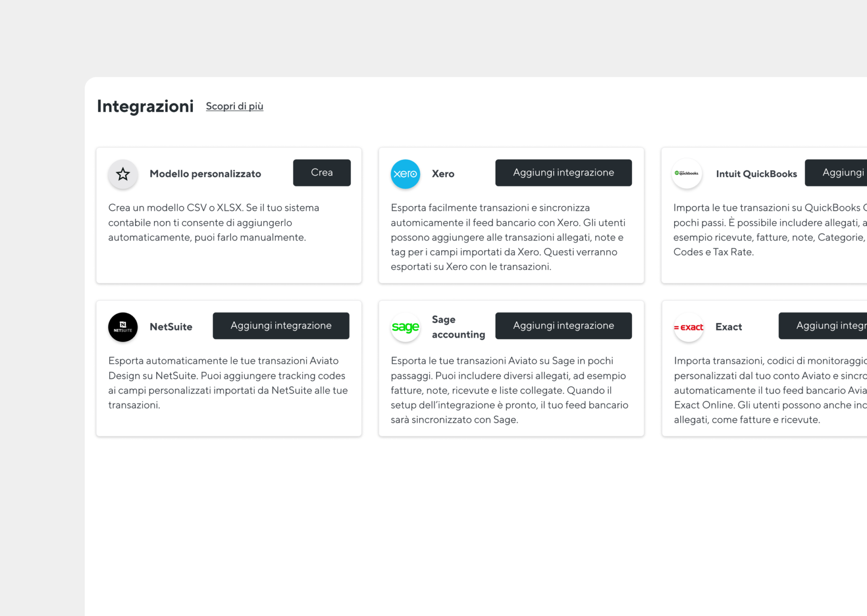Click the Intuit QuickBooks logo icon
Image resolution: width=867 pixels, height=616 pixels.
[687, 173]
